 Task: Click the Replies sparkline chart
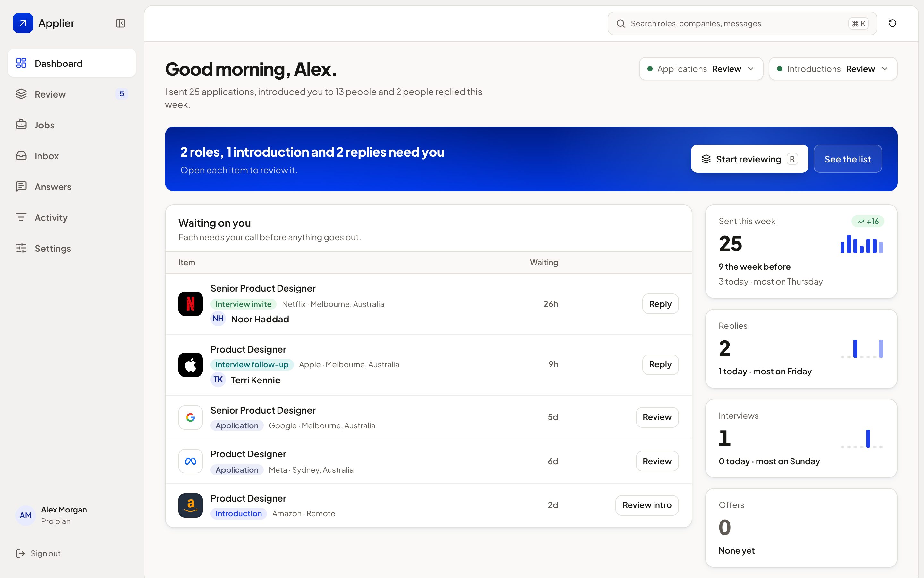[x=862, y=348]
